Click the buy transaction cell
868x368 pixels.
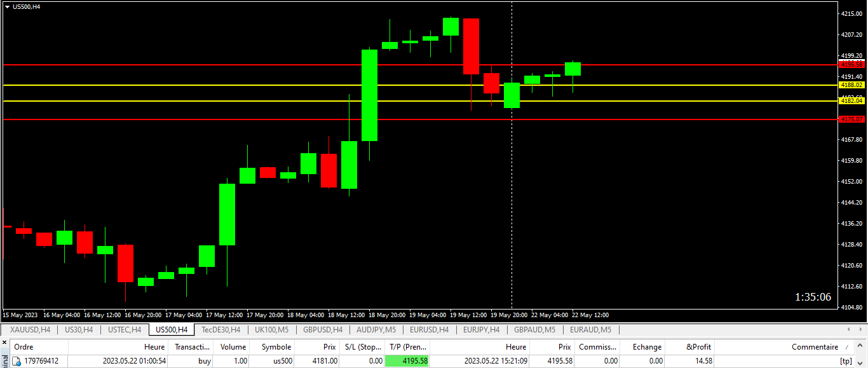pyautogui.click(x=205, y=361)
